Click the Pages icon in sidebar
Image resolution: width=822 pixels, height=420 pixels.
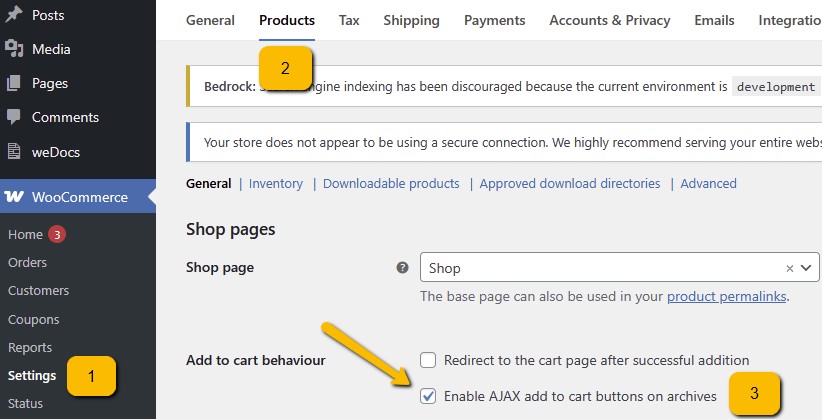(14, 83)
